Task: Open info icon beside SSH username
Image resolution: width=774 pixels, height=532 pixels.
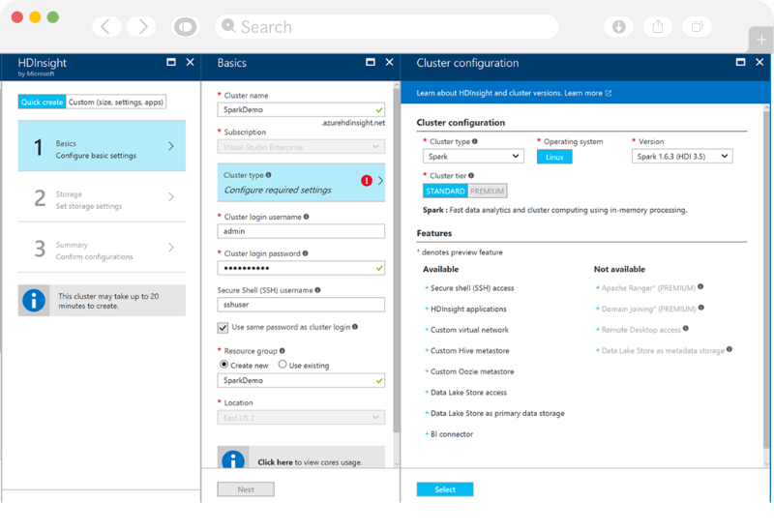Action: point(317,290)
